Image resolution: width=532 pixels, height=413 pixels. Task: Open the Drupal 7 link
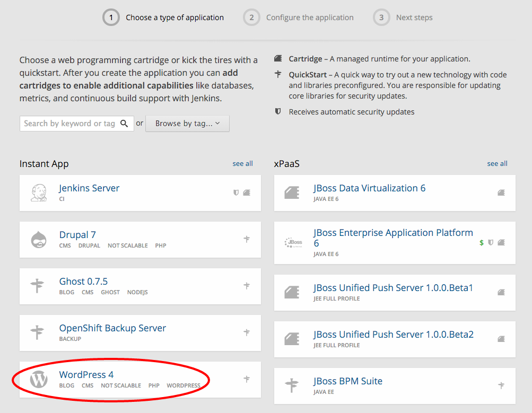pos(77,235)
